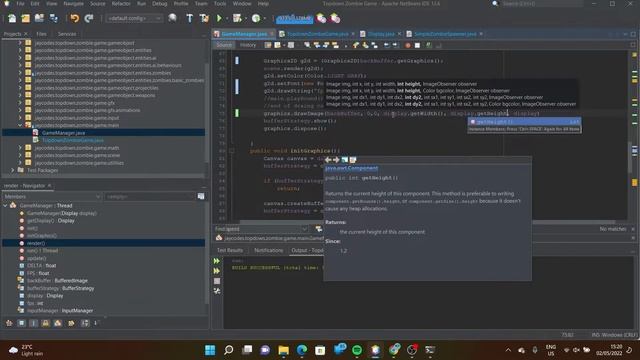The width and height of the screenshot is (640, 360).
Task: Expand the Test Packages node
Action: (x=12, y=170)
